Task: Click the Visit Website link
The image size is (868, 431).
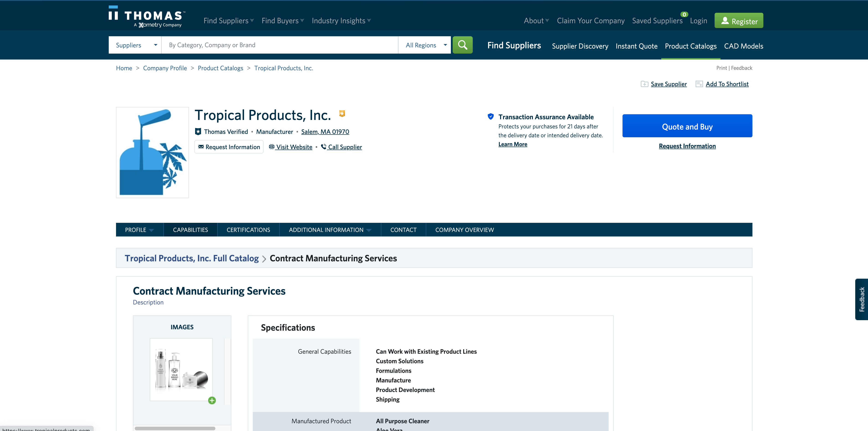Action: pyautogui.click(x=294, y=147)
